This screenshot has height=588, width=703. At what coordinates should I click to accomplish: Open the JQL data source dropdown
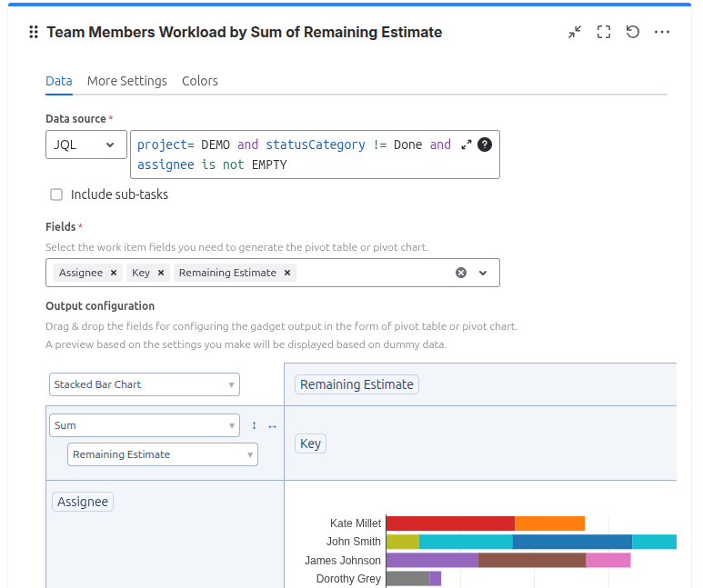coord(86,145)
